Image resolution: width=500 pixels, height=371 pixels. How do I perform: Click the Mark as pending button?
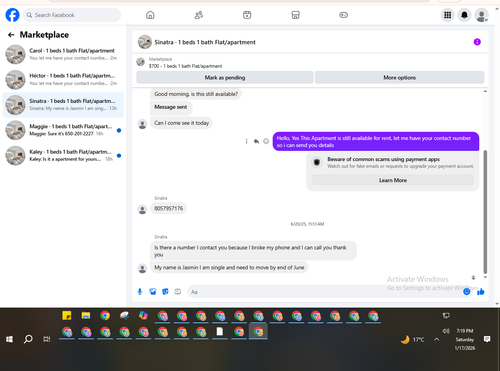(225, 77)
